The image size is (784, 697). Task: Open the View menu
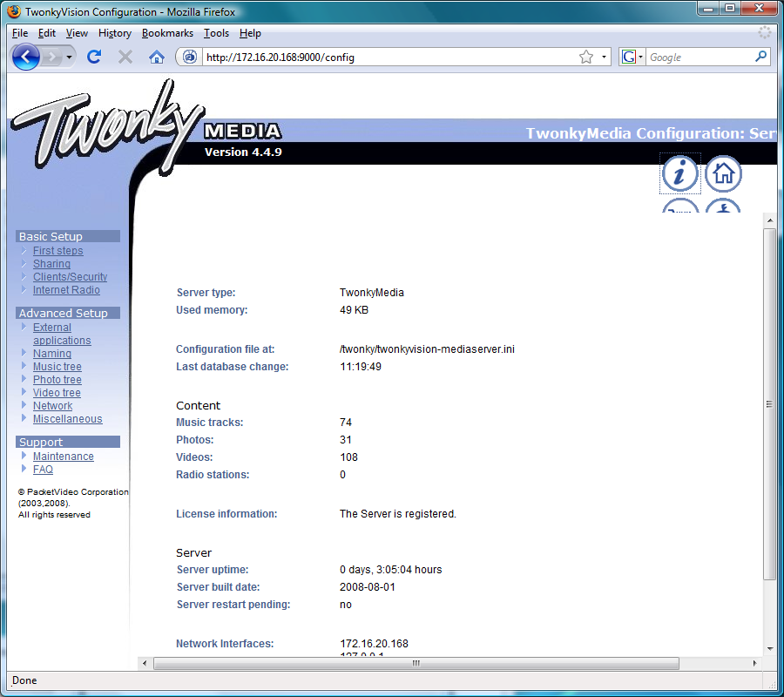[77, 33]
